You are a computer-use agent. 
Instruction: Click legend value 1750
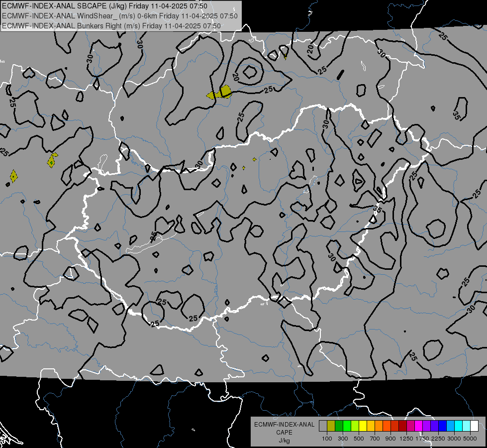click(x=422, y=439)
